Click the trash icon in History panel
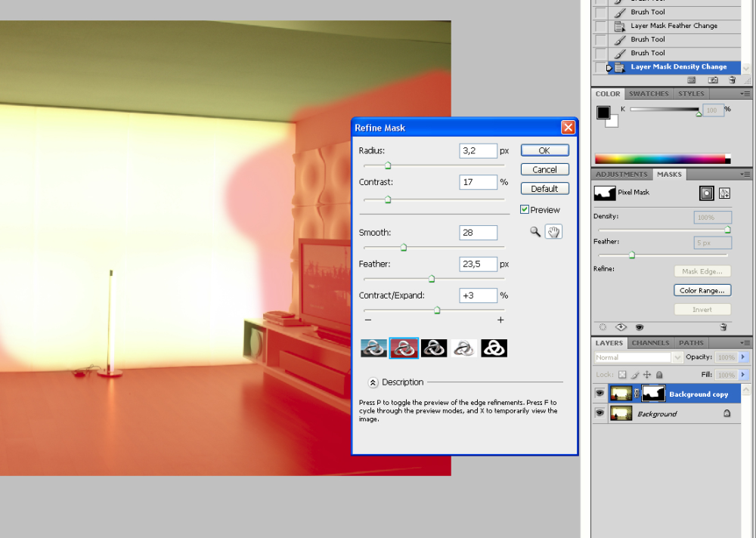 coord(734,79)
